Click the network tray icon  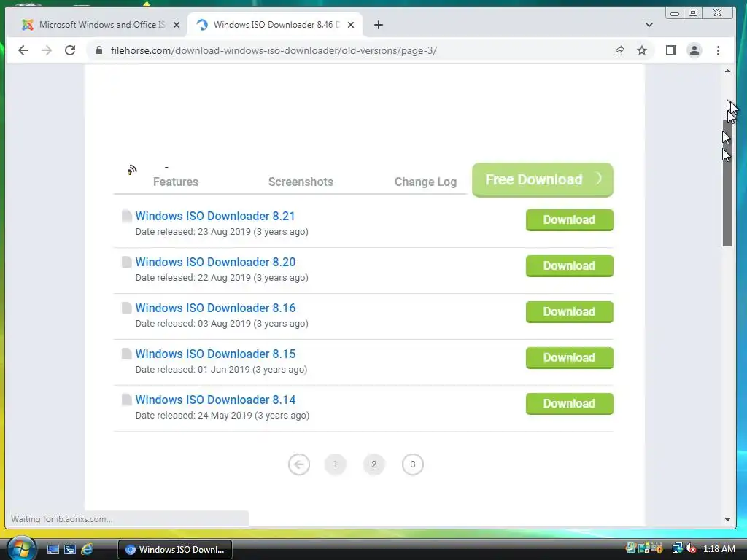point(677,548)
